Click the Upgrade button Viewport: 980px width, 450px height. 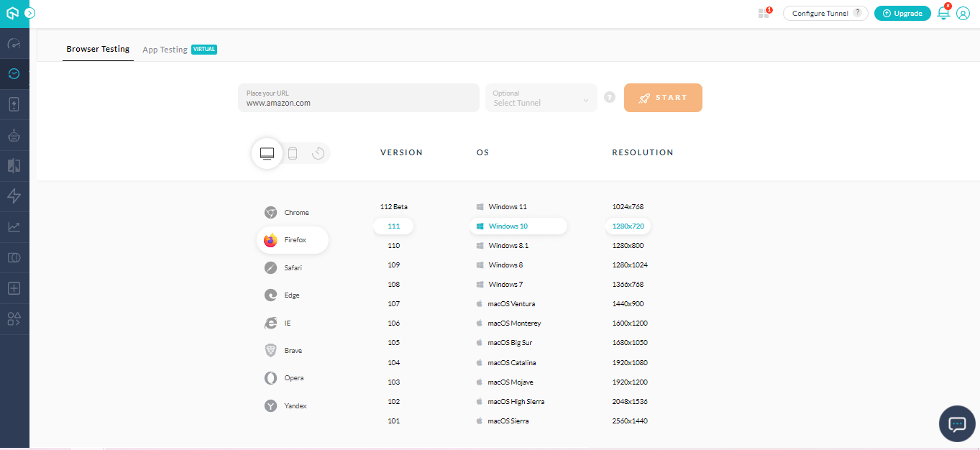click(x=902, y=13)
